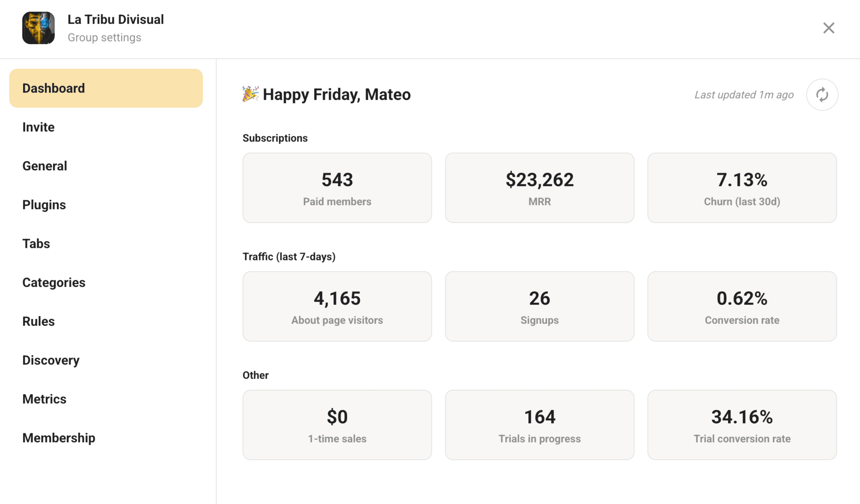Viewport: 860px width, 504px height.
Task: Open the Discovery section
Action: click(51, 360)
